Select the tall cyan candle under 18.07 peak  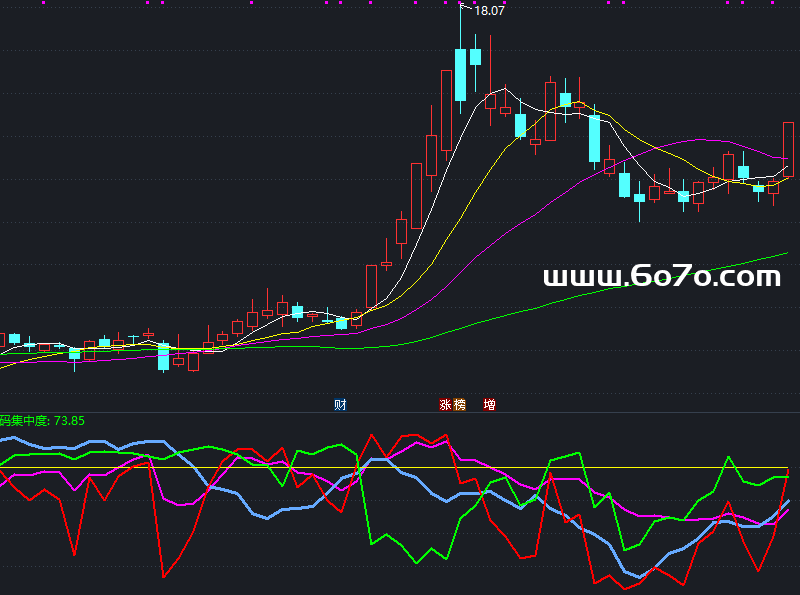coord(460,74)
